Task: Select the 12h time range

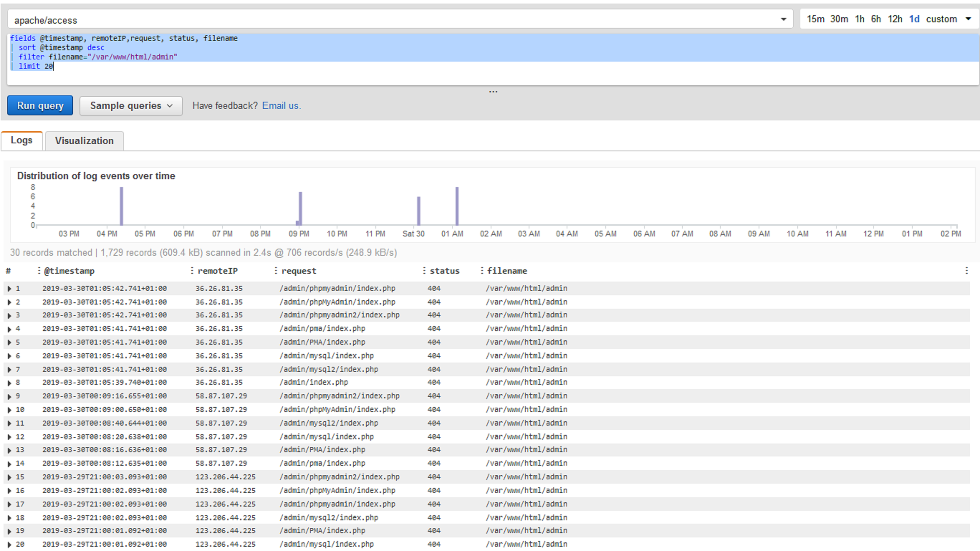Action: (x=895, y=19)
